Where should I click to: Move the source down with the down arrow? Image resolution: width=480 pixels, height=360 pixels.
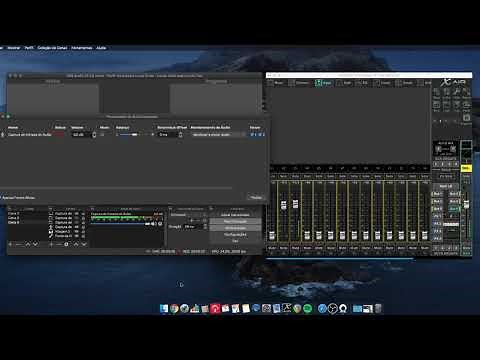pos(84,244)
